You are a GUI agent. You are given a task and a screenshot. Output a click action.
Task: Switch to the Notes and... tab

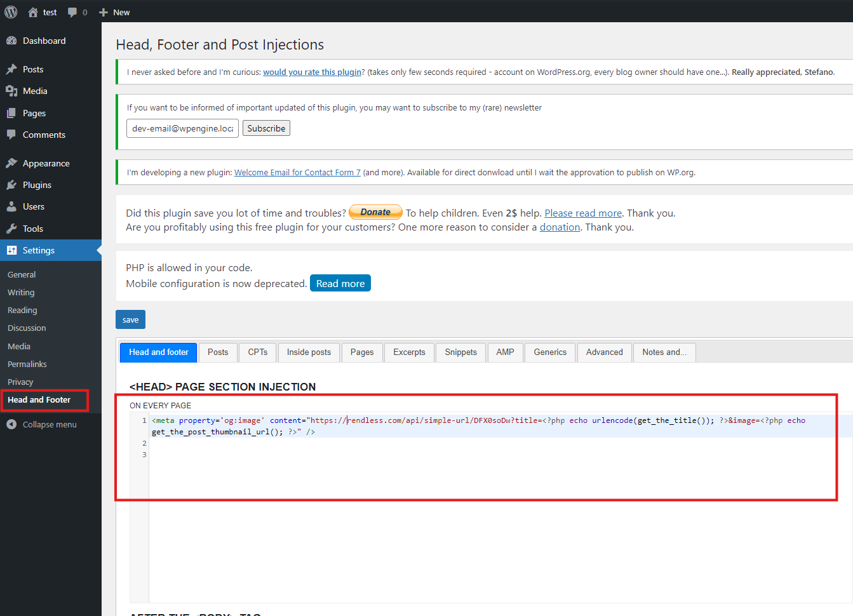click(x=664, y=352)
